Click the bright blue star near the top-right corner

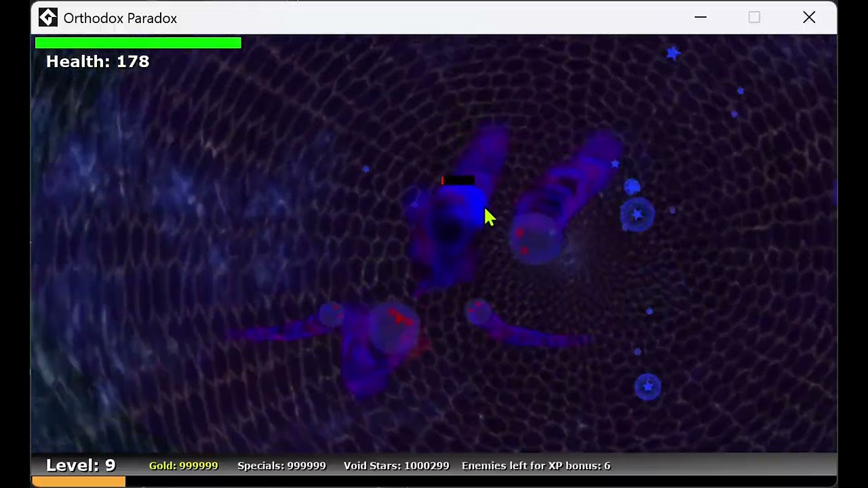[673, 53]
